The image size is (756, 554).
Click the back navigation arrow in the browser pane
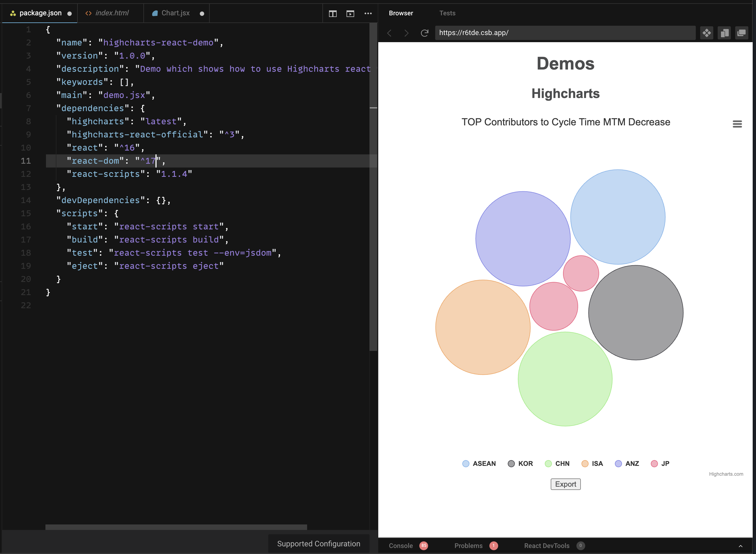click(389, 33)
